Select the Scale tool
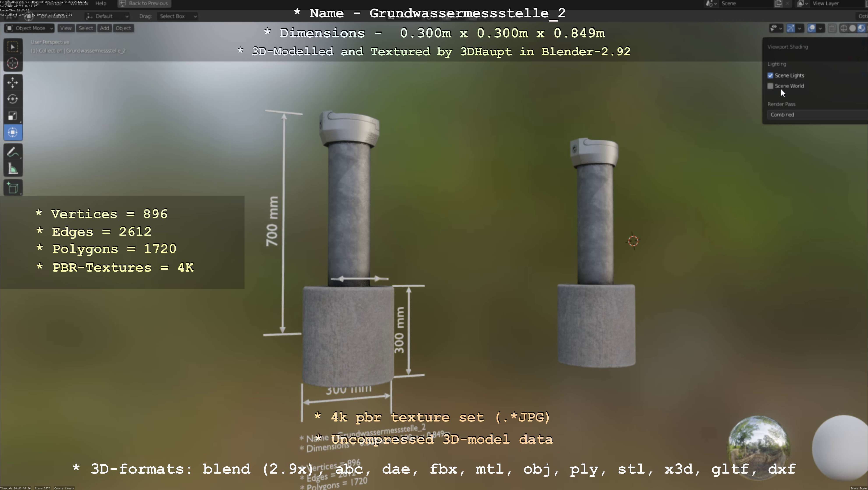The height and width of the screenshot is (490, 868). [13, 116]
